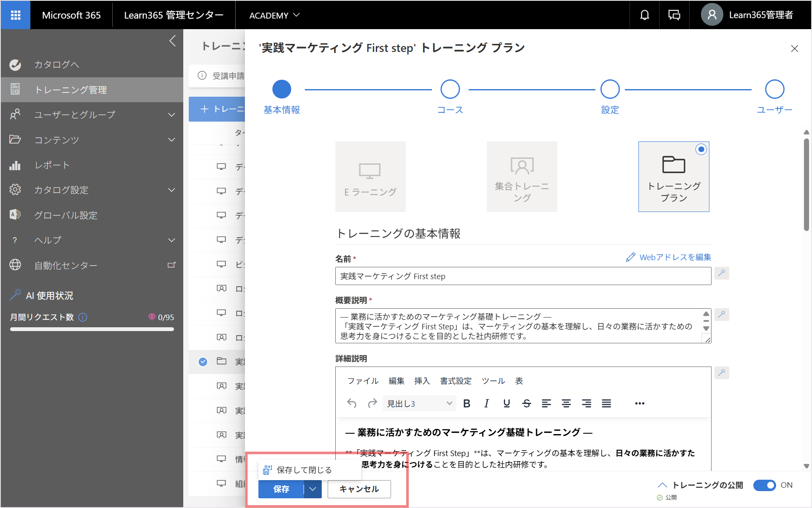Select the E ラーニング type card

(370, 177)
